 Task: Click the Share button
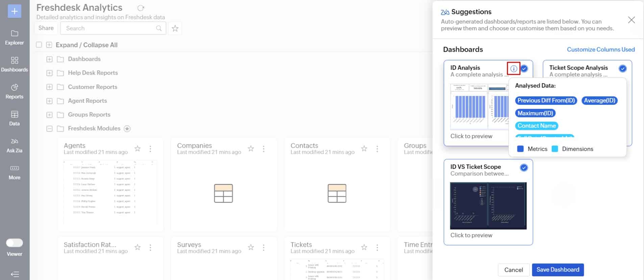pyautogui.click(x=46, y=28)
